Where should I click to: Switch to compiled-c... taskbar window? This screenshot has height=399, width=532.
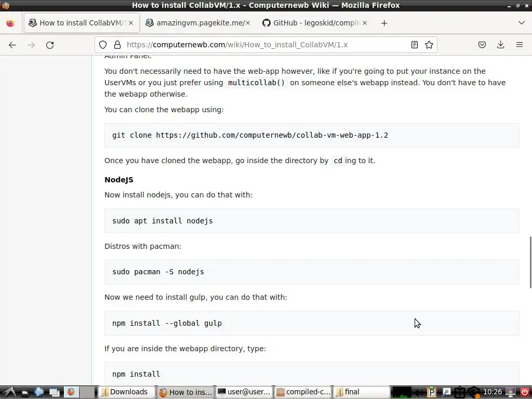[303, 392]
